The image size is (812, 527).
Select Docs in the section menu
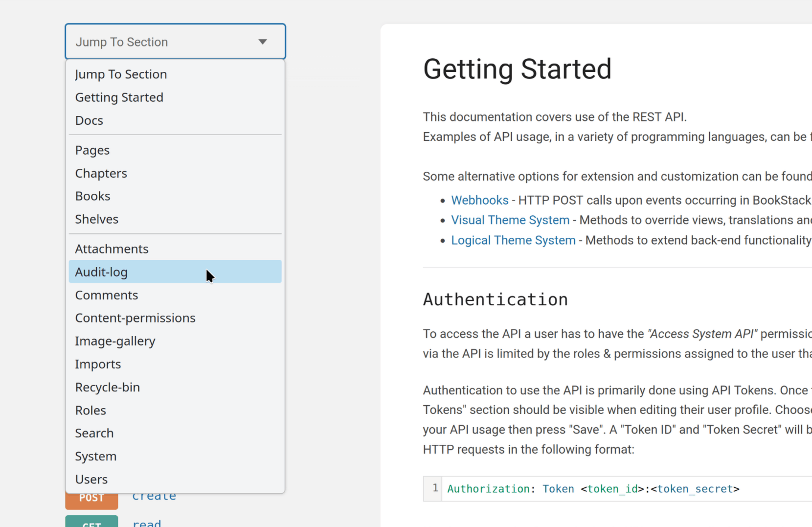coord(89,120)
